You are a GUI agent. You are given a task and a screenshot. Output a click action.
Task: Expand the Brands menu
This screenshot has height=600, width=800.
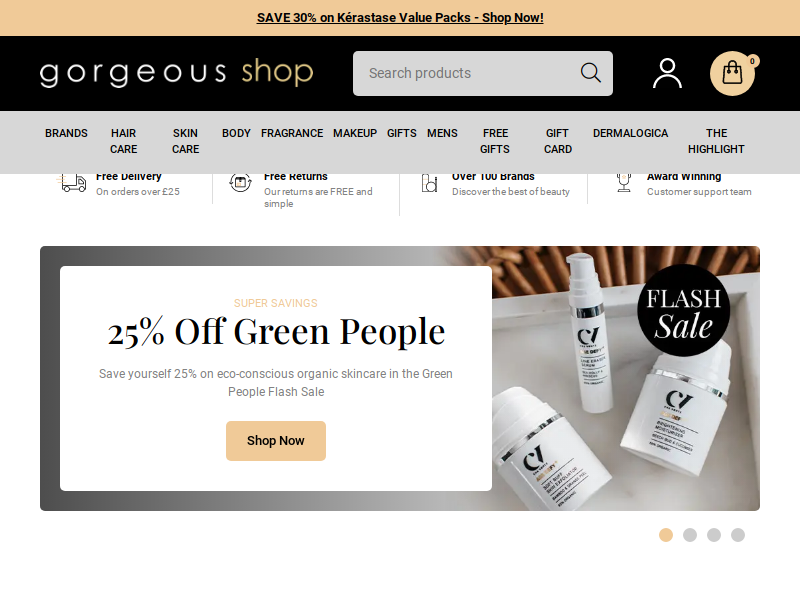pos(66,133)
